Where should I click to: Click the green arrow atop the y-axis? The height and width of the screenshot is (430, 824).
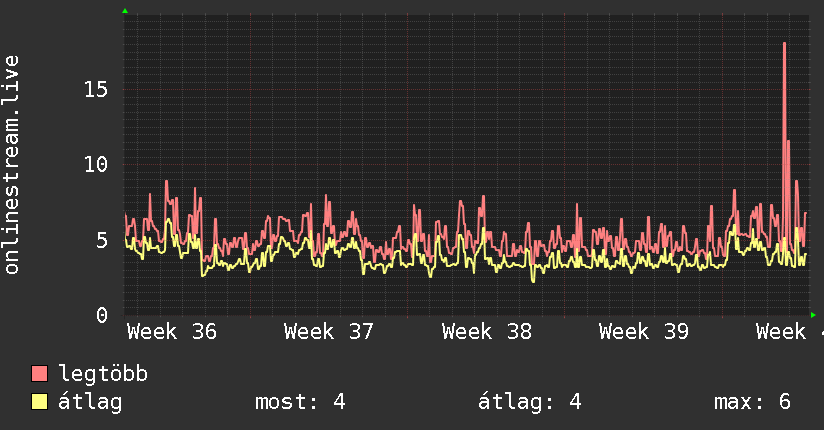[x=125, y=11]
